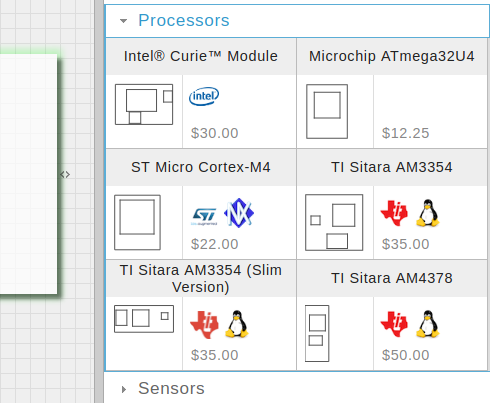Click the TI logo under Sitara AM4378

coord(394,324)
